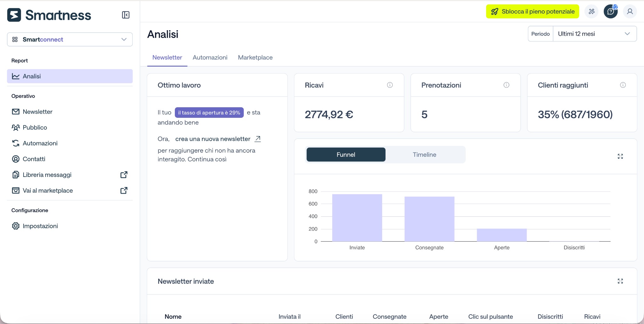
Task: Click info icon on Prenotazioni card
Action: click(x=506, y=85)
